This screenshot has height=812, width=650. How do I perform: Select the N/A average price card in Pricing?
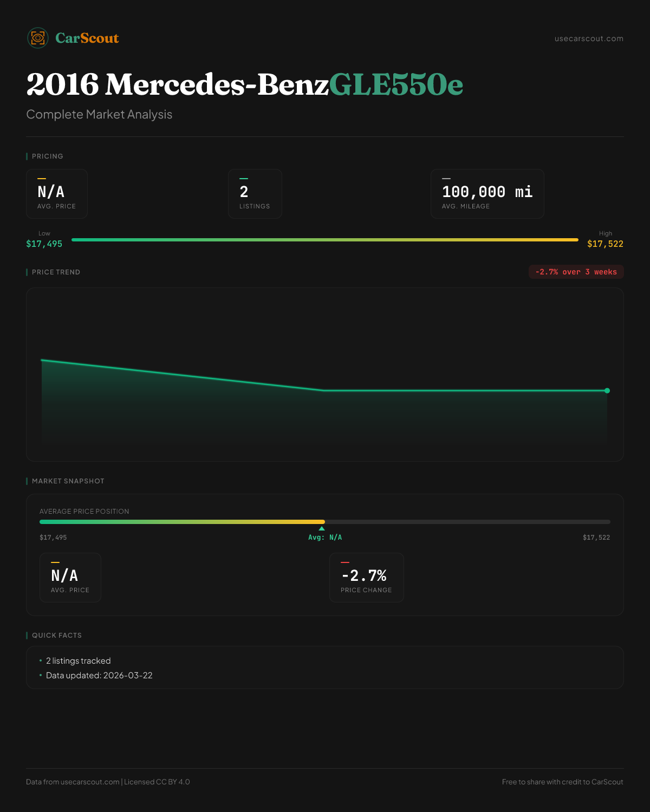point(57,194)
